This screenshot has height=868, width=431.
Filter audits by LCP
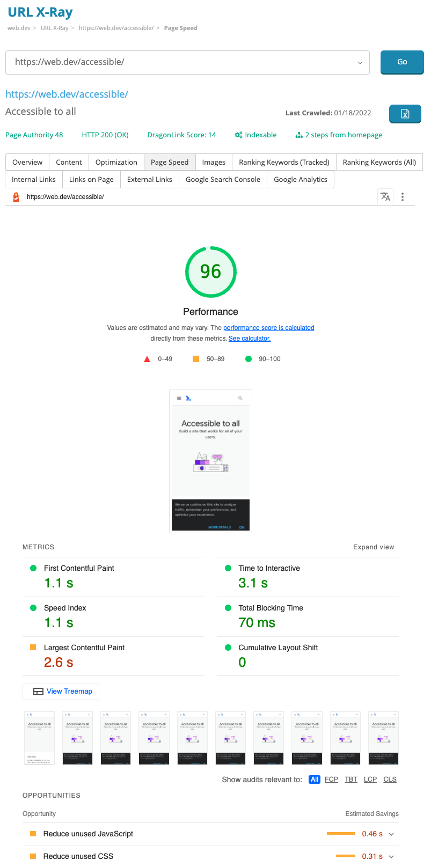click(x=370, y=779)
